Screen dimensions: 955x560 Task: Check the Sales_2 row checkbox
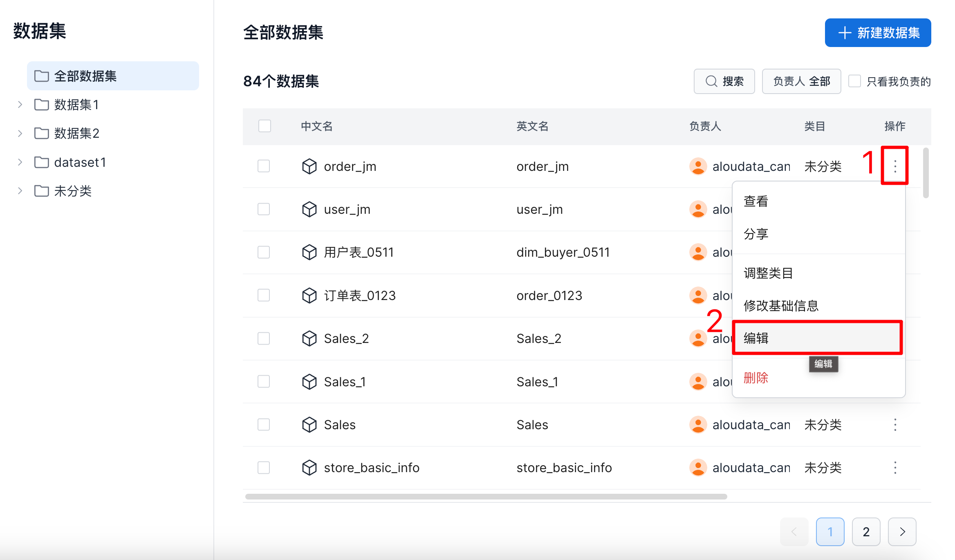[x=264, y=338]
